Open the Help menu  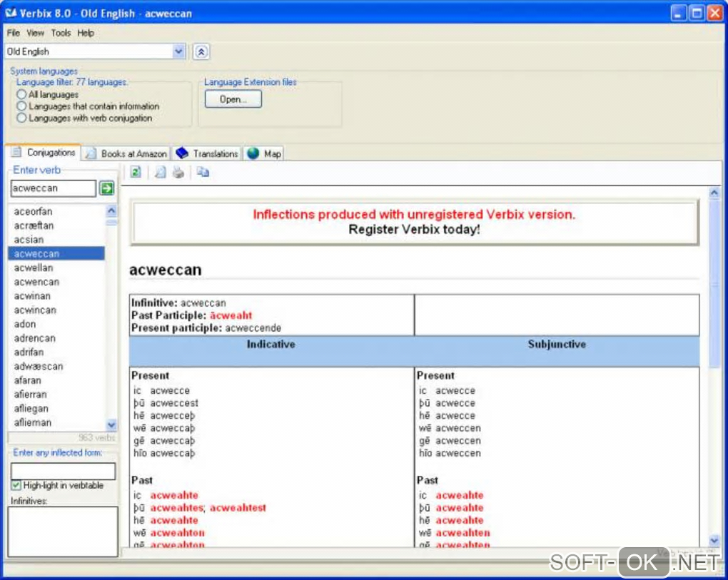[86, 33]
